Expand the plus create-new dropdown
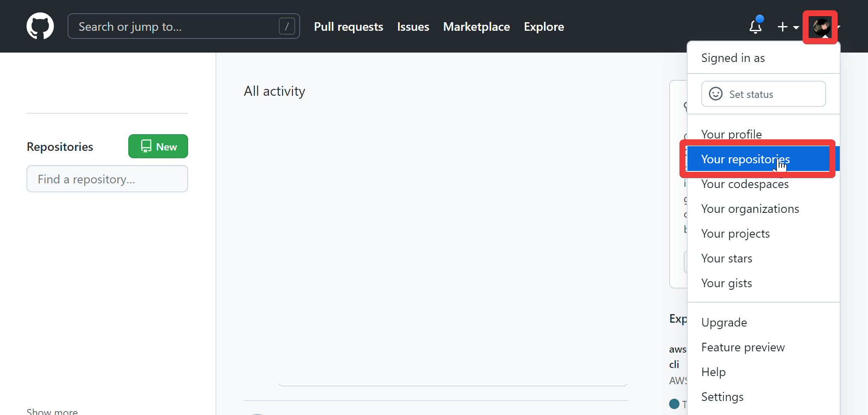868x415 pixels. pos(788,27)
